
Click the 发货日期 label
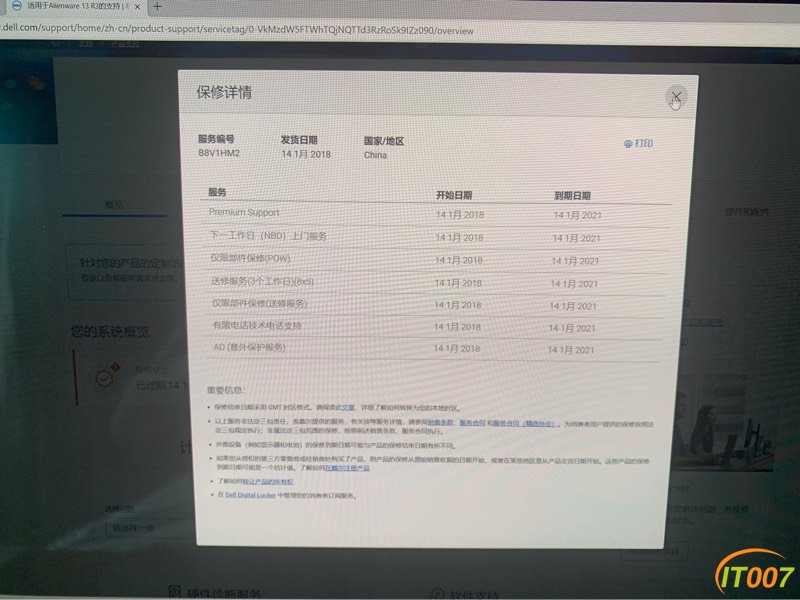pyautogui.click(x=299, y=140)
